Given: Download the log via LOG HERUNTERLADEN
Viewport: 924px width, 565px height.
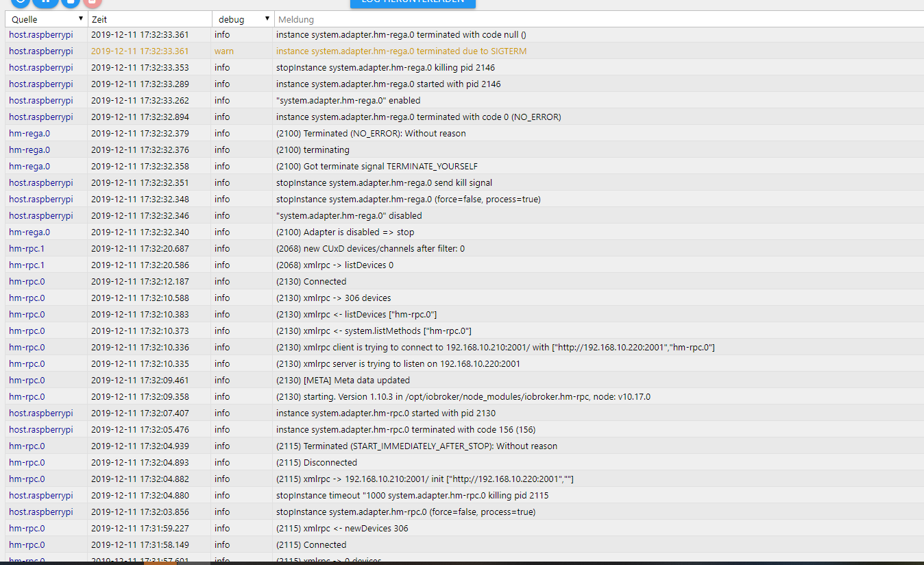Looking at the screenshot, I should [413, 3].
